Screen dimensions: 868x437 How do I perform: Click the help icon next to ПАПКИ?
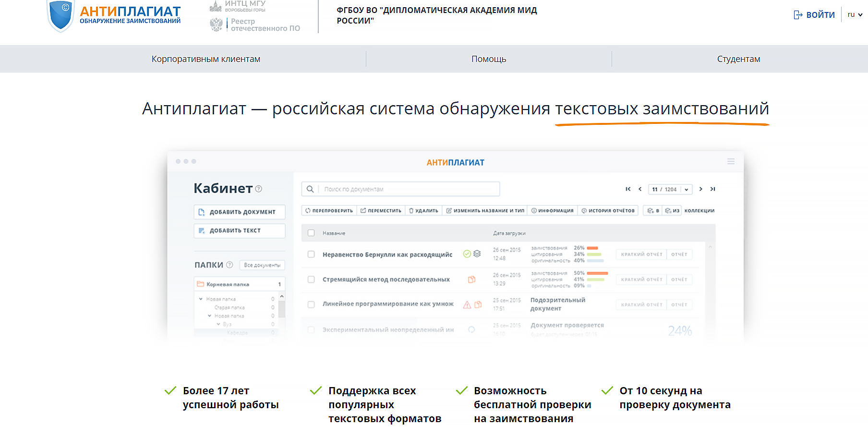(x=229, y=265)
